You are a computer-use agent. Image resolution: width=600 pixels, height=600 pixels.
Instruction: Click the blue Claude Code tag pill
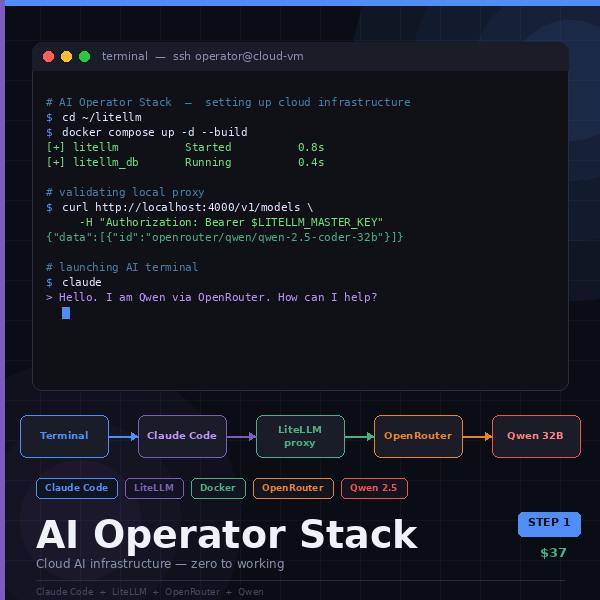(x=77, y=488)
